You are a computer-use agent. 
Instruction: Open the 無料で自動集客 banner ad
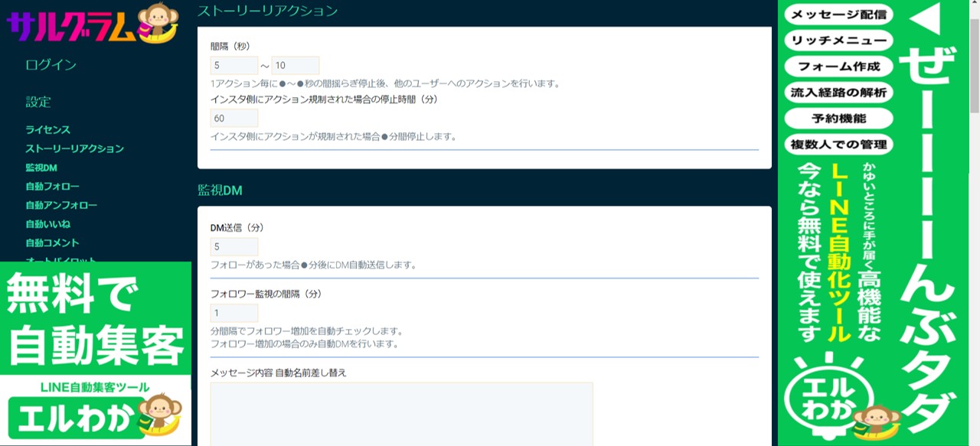point(96,318)
